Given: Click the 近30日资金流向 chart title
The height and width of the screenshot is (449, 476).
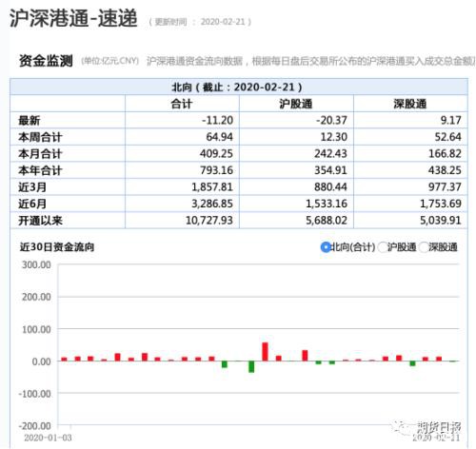Looking at the screenshot, I should [57, 247].
